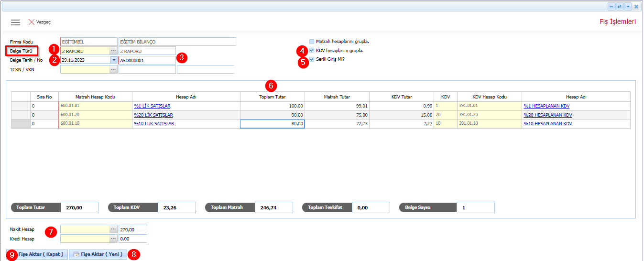Click Fişe Aktar ( Yeni ) button
This screenshot has width=644, height=261.
click(x=98, y=254)
